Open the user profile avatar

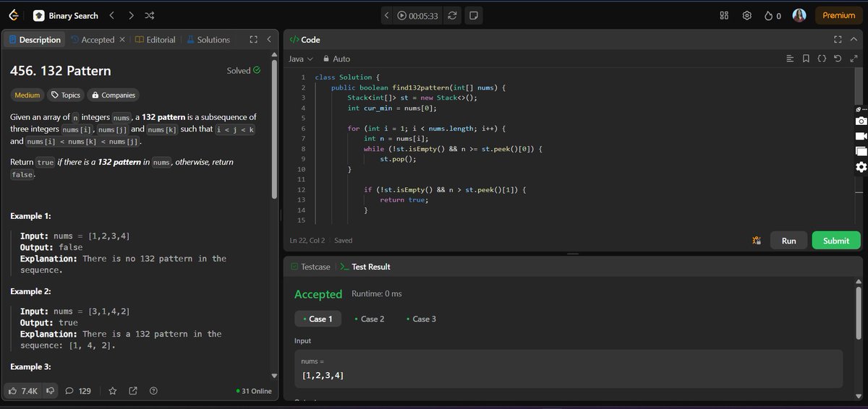coord(799,15)
